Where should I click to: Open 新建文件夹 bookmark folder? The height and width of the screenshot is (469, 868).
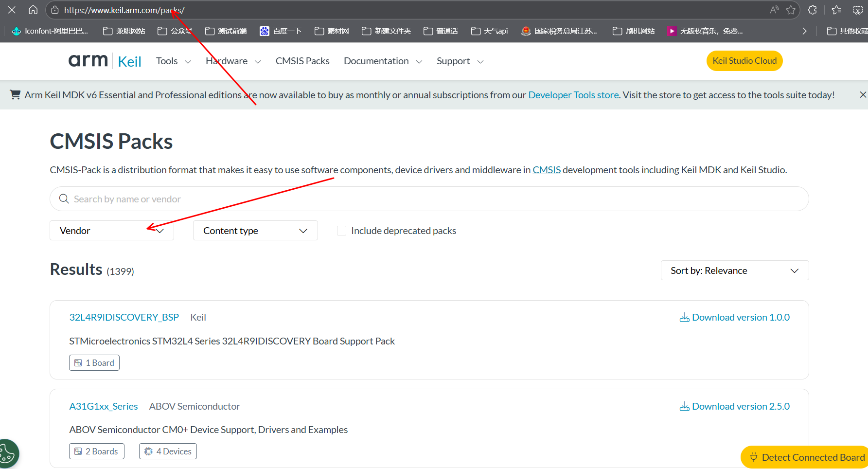387,31
